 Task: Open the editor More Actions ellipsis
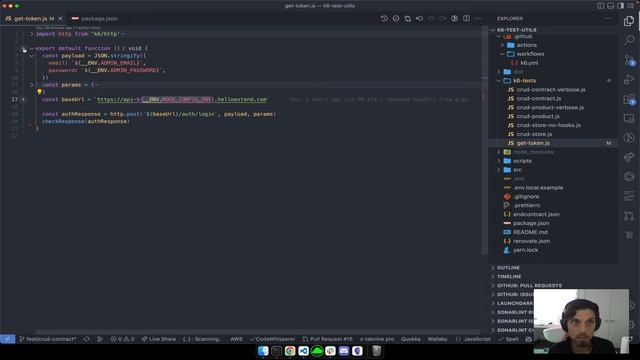478,18
